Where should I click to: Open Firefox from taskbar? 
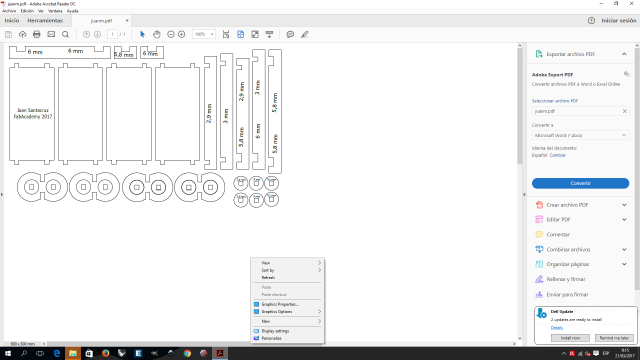[105, 353]
